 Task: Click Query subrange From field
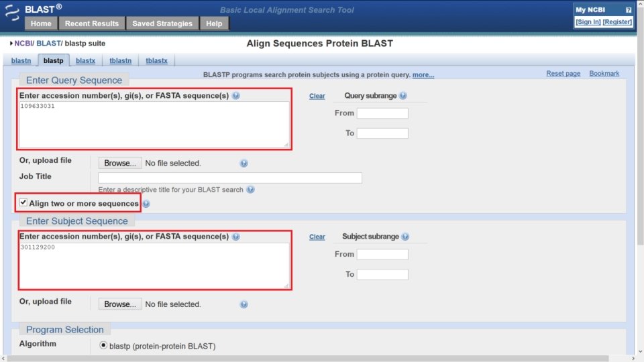point(382,113)
